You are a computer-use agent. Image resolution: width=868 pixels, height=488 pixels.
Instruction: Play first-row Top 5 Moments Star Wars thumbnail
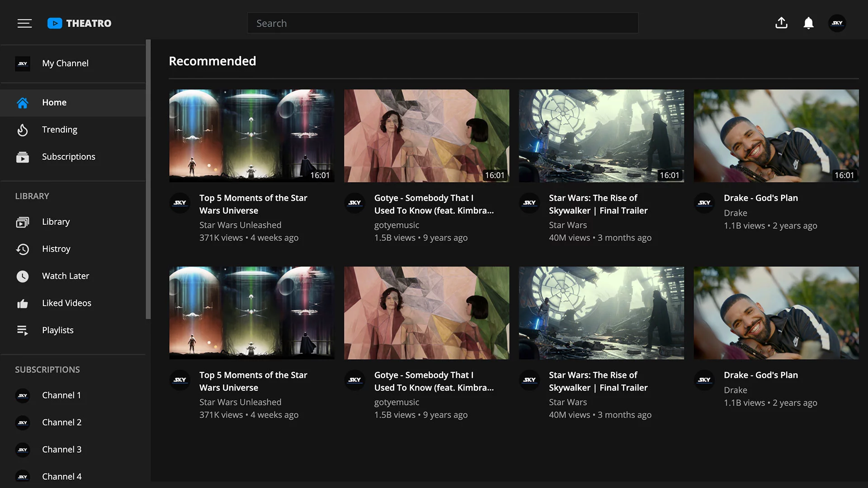pos(252,136)
